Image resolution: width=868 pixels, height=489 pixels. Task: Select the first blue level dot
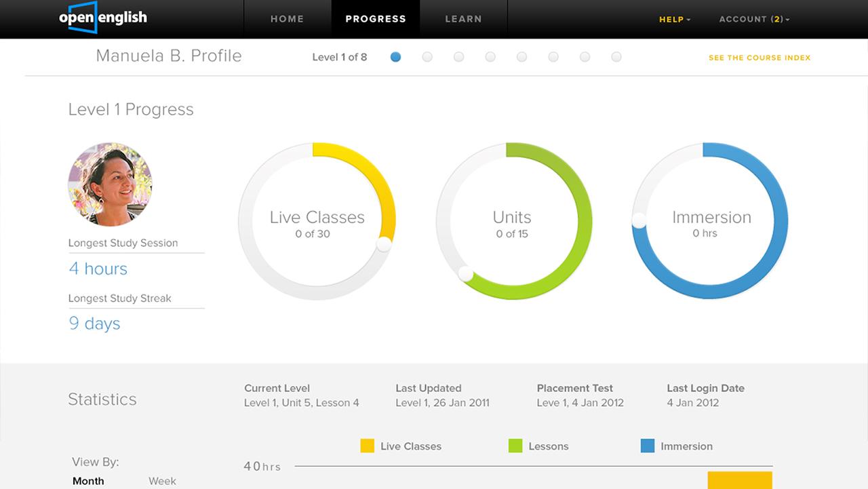tap(395, 57)
